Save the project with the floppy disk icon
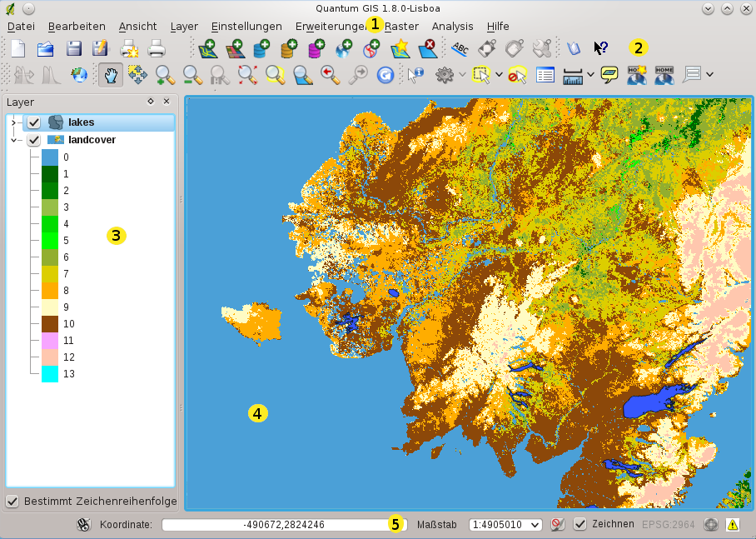This screenshot has width=756, height=539. [x=73, y=49]
